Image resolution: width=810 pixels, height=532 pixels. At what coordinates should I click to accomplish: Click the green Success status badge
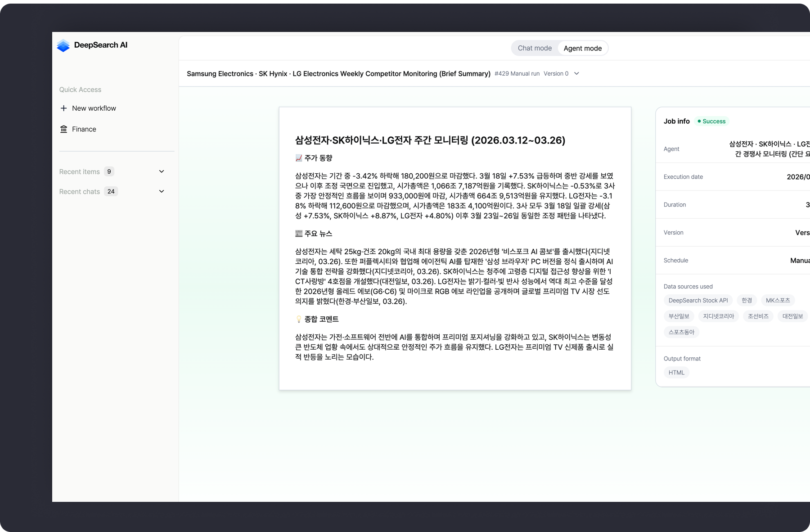(x=711, y=122)
